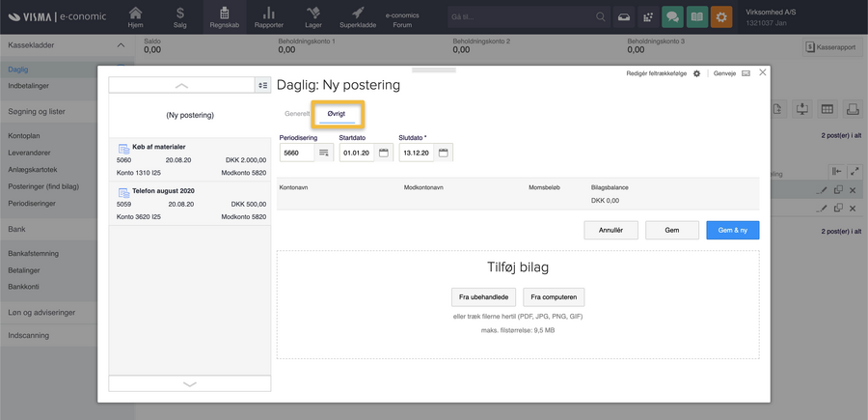Open Posteringer (find bilag) in sidebar
Screen dimensions: 868x420
point(43,186)
